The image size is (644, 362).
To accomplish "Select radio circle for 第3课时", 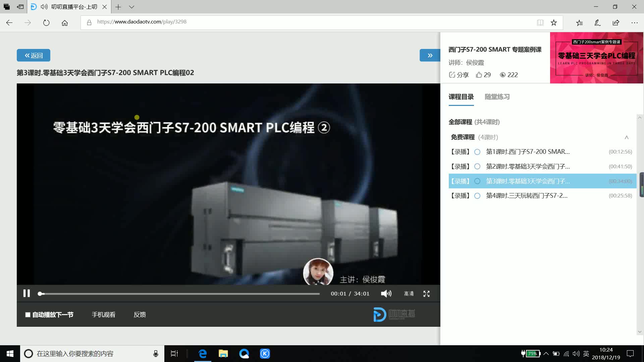I will 477,181.
